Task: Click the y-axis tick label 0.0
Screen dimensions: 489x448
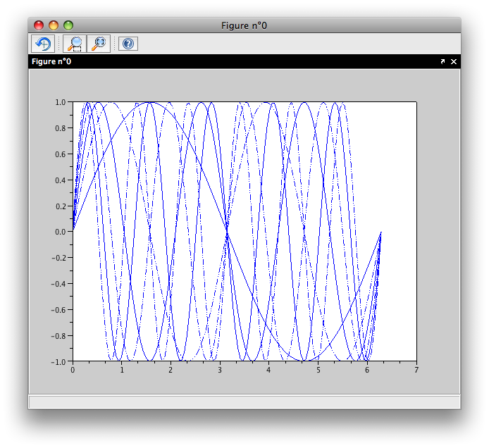Action: [x=61, y=232]
